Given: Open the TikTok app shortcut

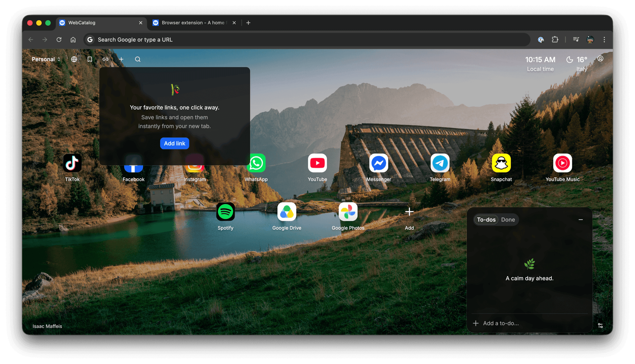Looking at the screenshot, I should point(72,163).
